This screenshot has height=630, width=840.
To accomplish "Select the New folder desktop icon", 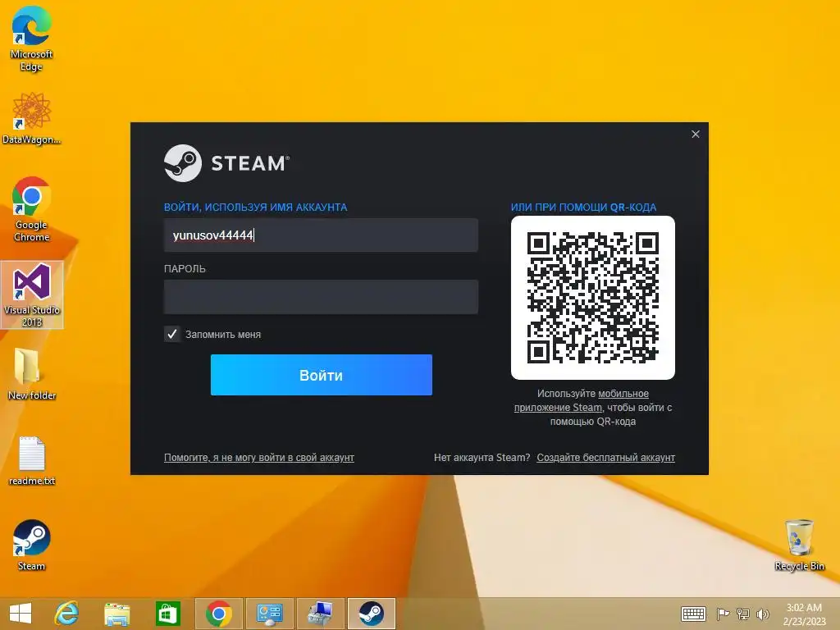I will pyautogui.click(x=32, y=374).
